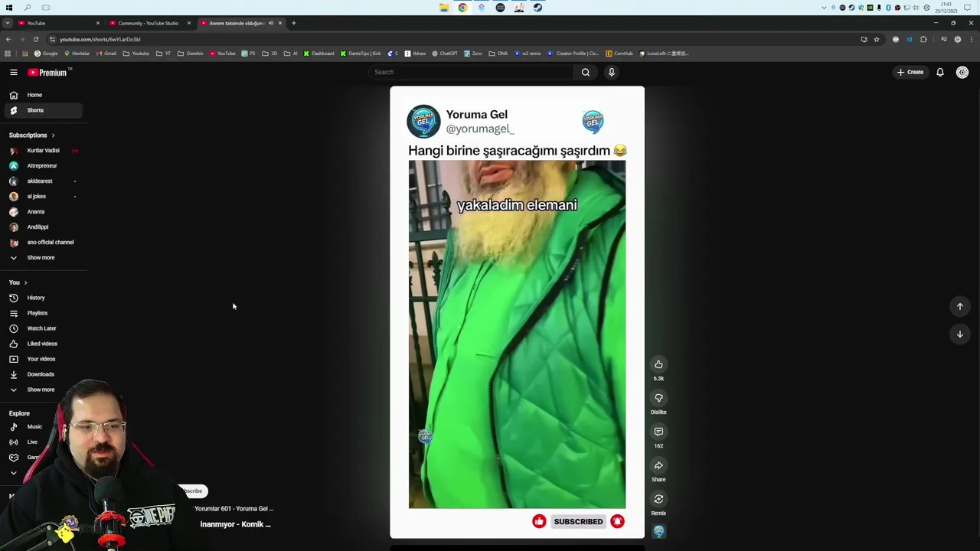
Task: Open the Genshin bookmark folder
Action: [x=191, y=54]
